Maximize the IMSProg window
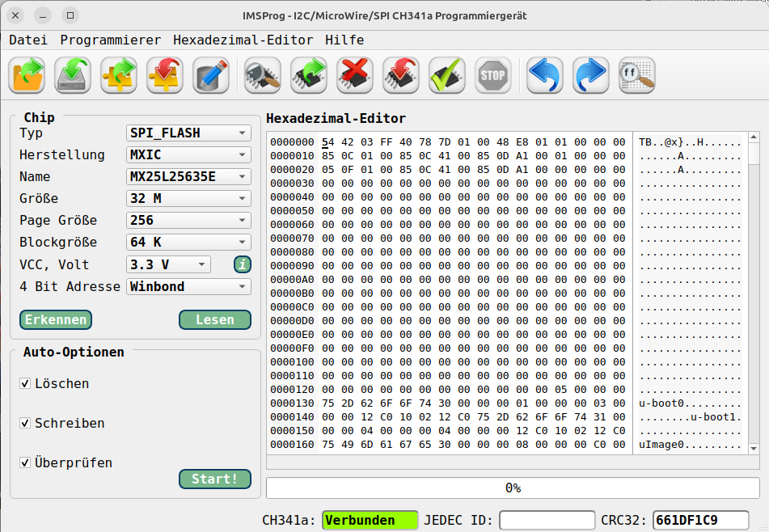This screenshot has width=769, height=532. click(70, 15)
